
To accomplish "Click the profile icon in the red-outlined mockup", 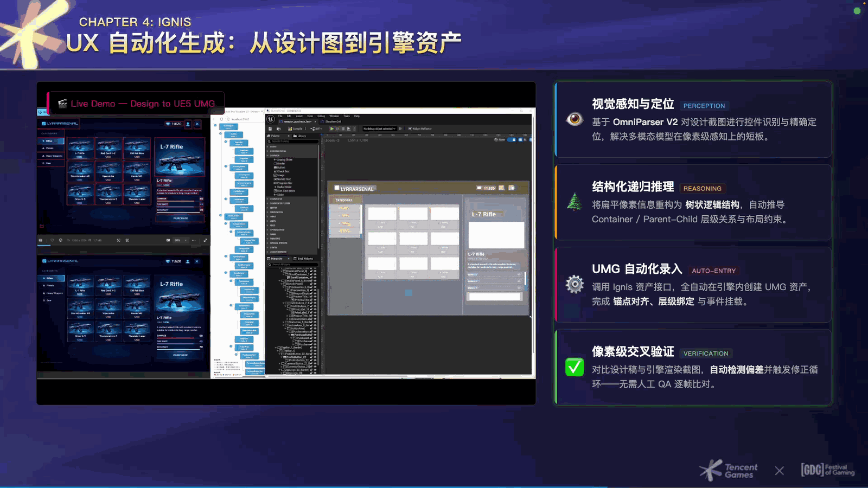I will 188,124.
